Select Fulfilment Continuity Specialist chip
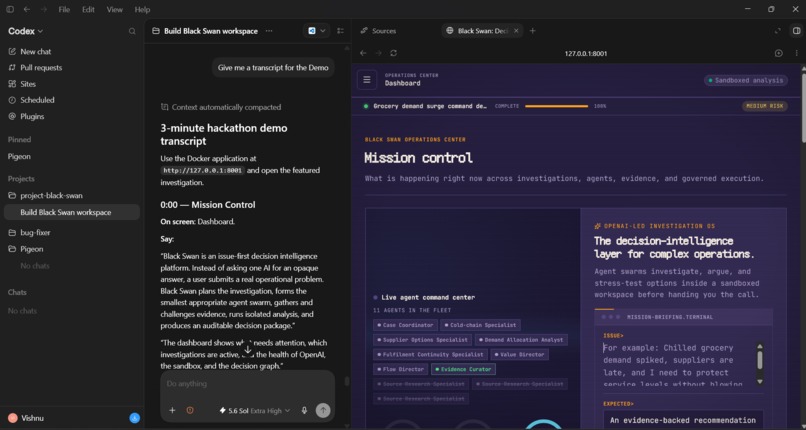 click(430, 354)
